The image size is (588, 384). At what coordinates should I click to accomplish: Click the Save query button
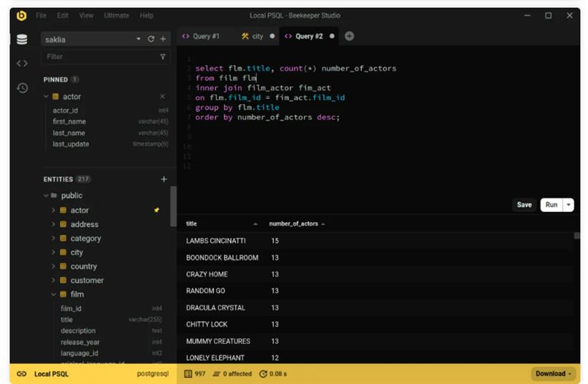[x=524, y=205]
